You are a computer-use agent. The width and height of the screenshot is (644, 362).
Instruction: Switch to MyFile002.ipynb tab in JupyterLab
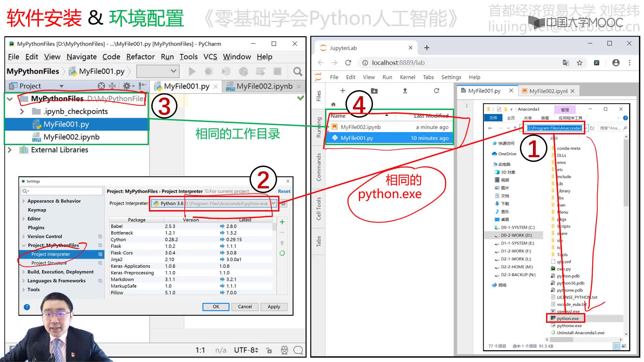pyautogui.click(x=548, y=91)
